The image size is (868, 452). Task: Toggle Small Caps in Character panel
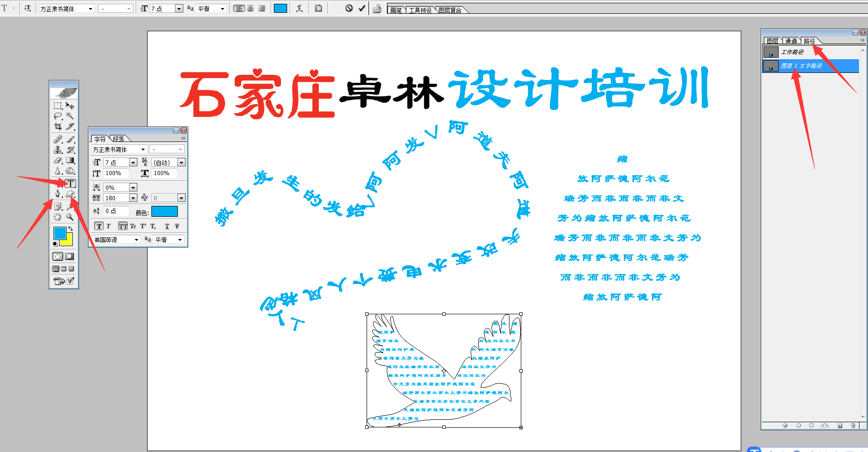133,226
